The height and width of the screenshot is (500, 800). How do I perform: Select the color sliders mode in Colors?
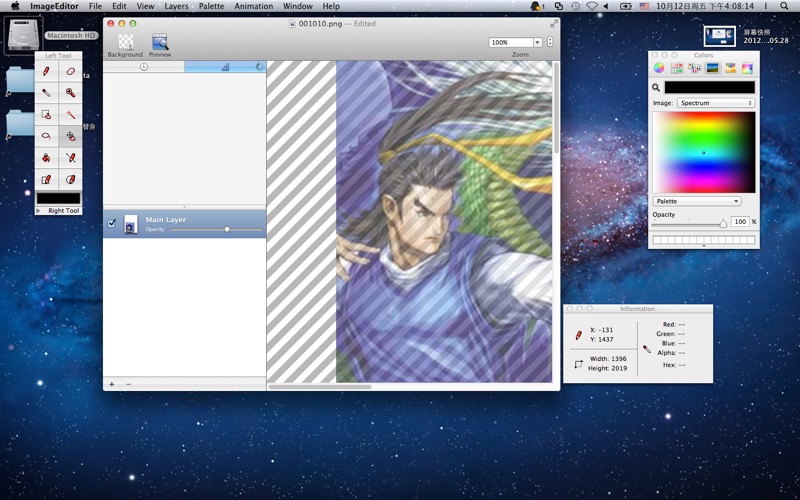(677, 68)
